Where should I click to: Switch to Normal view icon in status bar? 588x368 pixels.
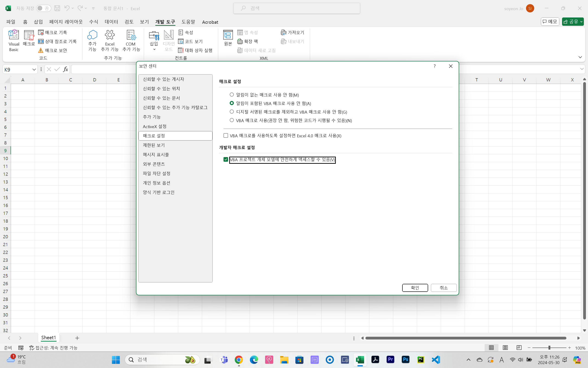click(x=491, y=348)
